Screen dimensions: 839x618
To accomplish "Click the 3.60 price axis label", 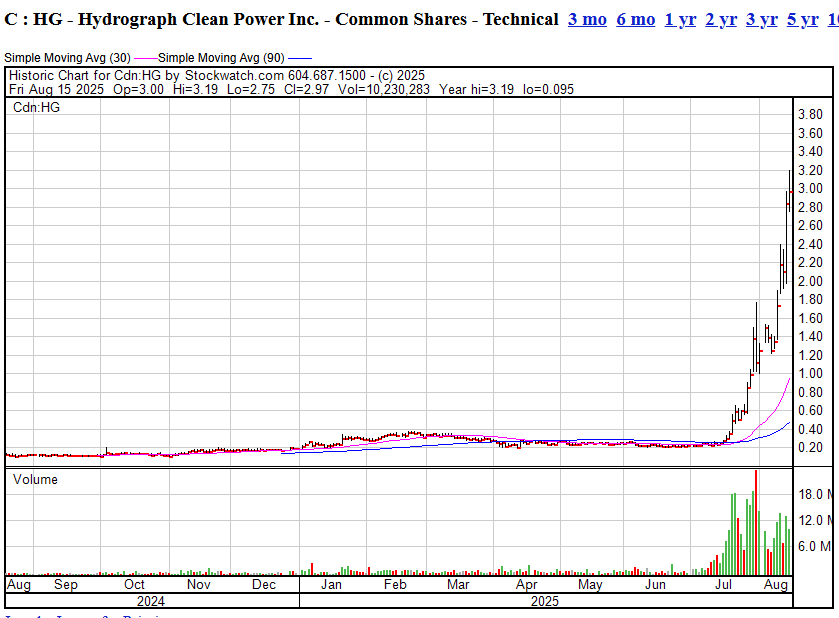I will [810, 133].
